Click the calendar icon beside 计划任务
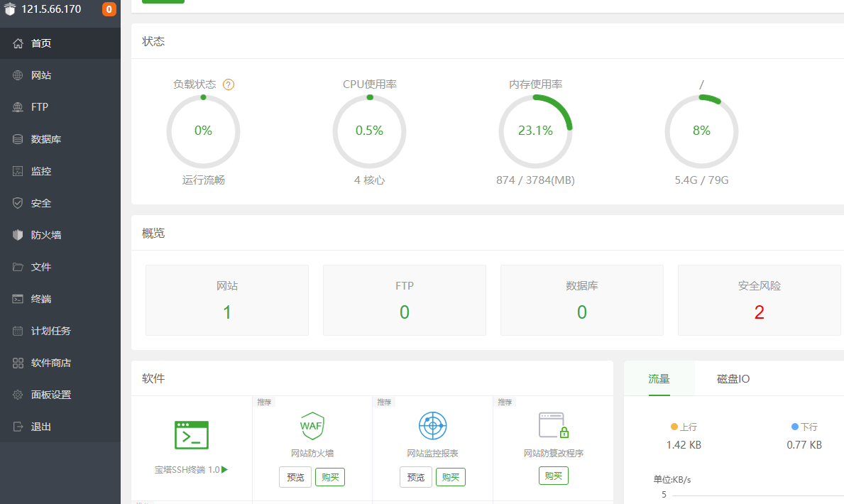The image size is (844, 504). click(18, 331)
